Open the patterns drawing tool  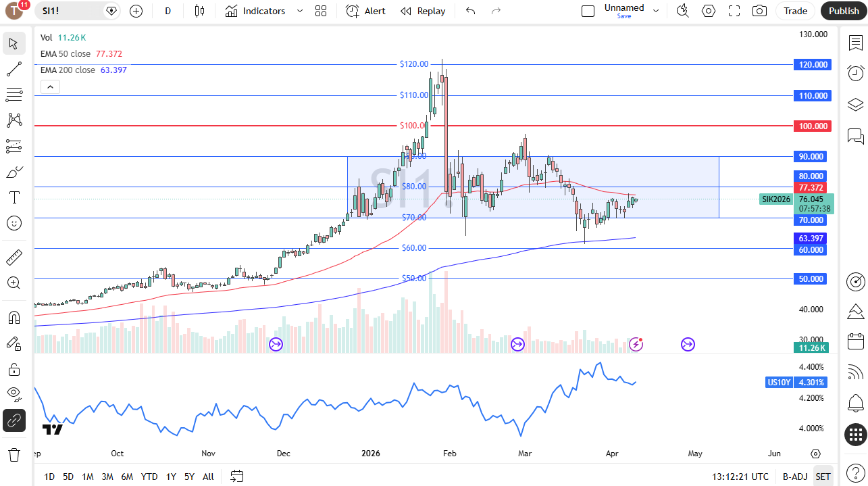tap(14, 120)
